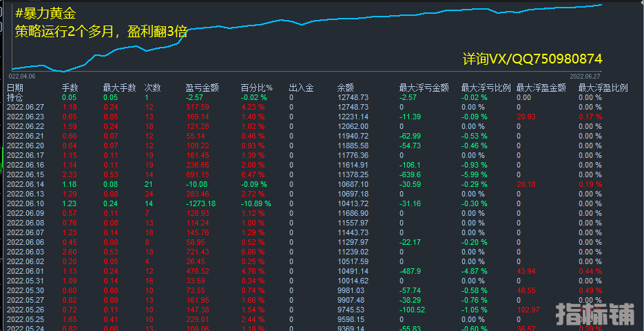644x331 pixels.
Task: Click the 百分比% column header
Action: [257, 88]
